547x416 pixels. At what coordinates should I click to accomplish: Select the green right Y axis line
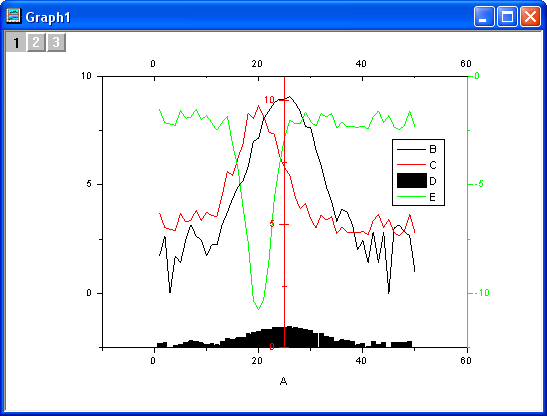coord(467,212)
